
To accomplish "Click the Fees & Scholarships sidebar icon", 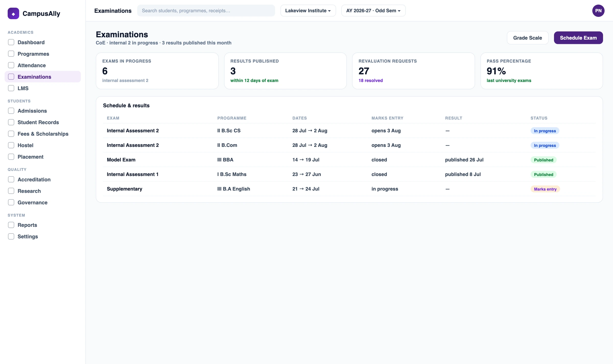I will tap(11, 134).
